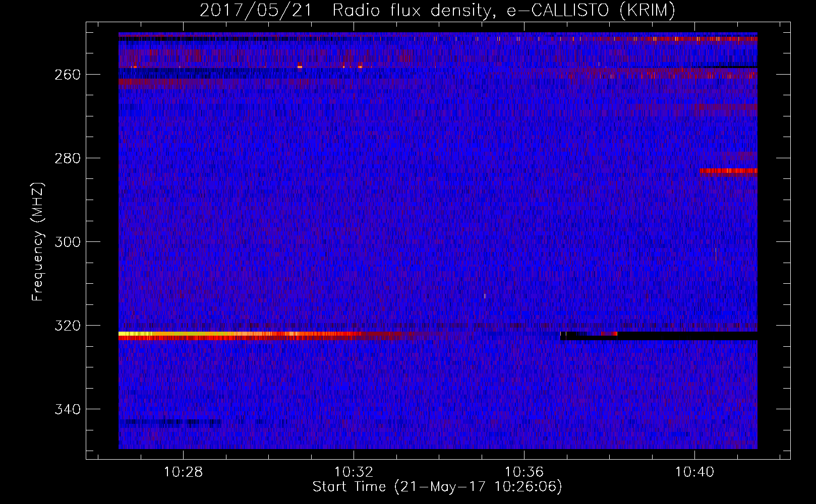Click the 280 frequency tick label
Image resolution: width=816 pixels, height=504 pixels.
68,158
